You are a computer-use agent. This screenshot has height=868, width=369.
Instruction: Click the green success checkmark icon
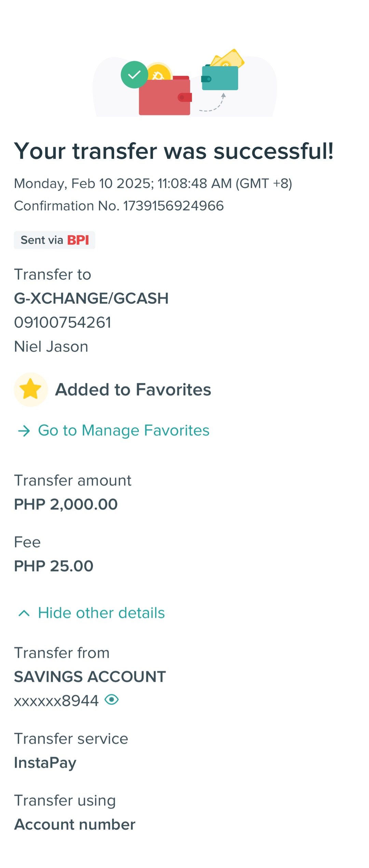click(134, 74)
